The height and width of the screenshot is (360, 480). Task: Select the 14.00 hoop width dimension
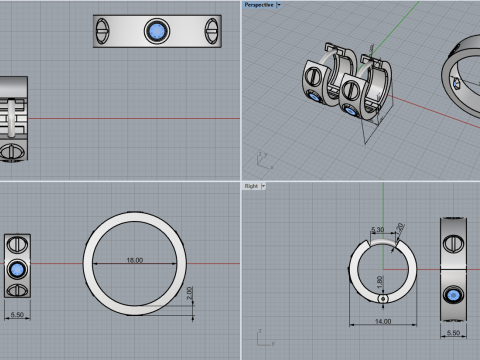pos(383,321)
